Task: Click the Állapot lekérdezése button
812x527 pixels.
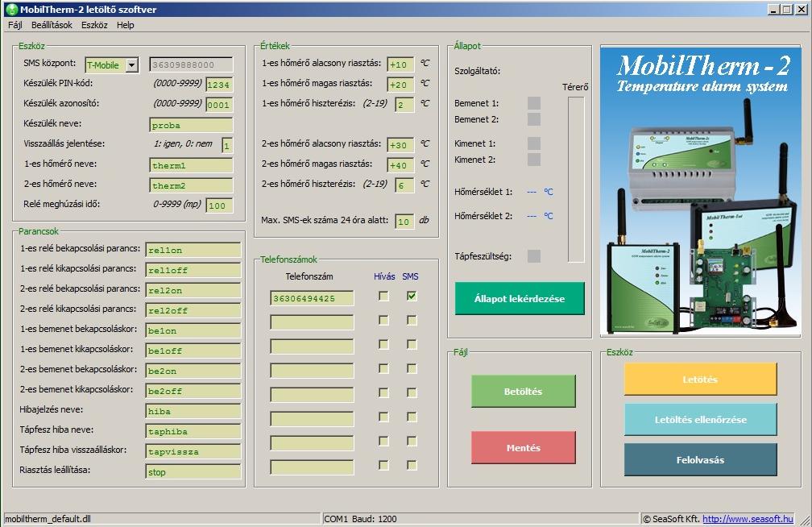Action: coord(520,298)
